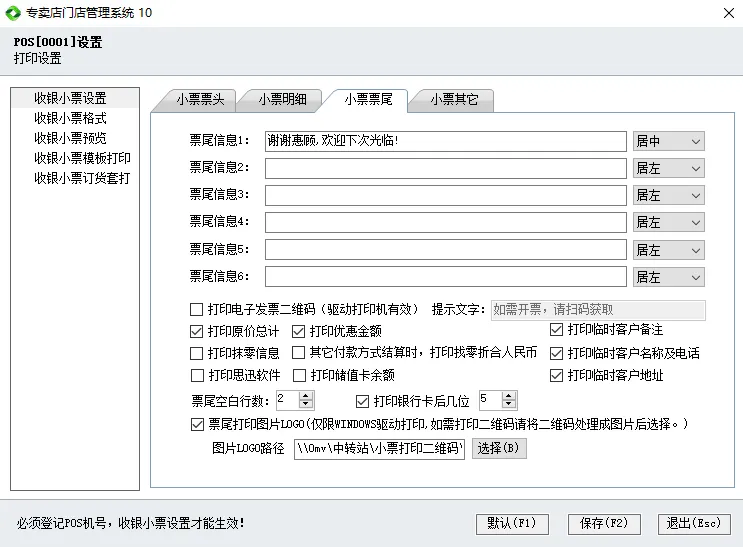Screen dimensions: 743x547
Task: Uncheck 打印临时客户地址
Action: (556, 375)
